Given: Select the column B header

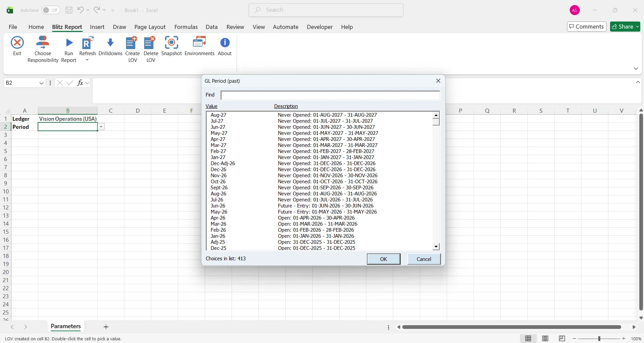Looking at the screenshot, I should coord(68,110).
